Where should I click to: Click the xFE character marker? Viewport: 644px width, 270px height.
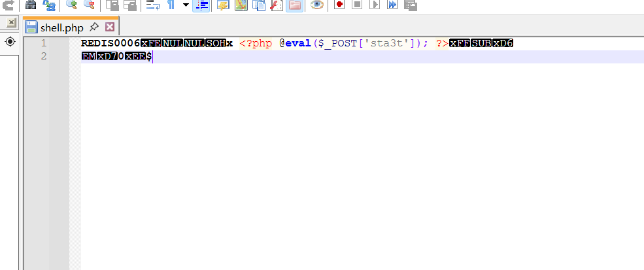[151, 44]
